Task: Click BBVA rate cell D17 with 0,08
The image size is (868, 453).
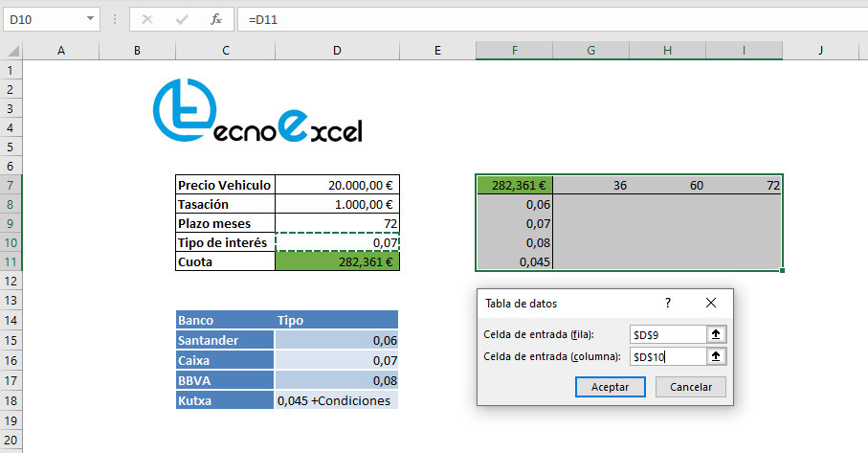Action: click(x=337, y=380)
